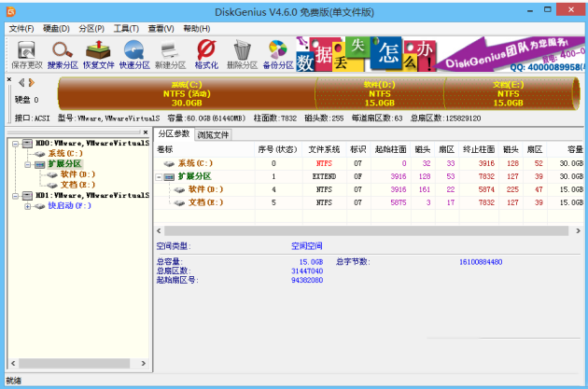Collapse 扩展分区 in the left tree
Screen dimensions: 588x389
tap(27, 163)
